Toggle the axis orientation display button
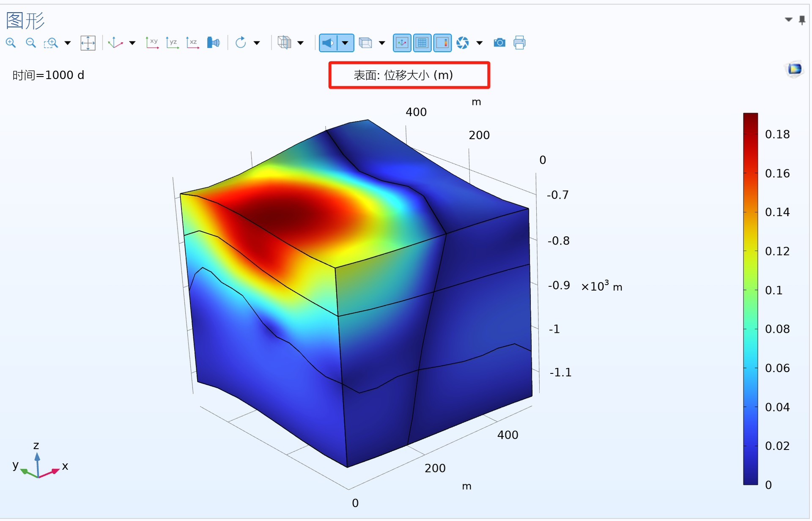 click(x=402, y=43)
